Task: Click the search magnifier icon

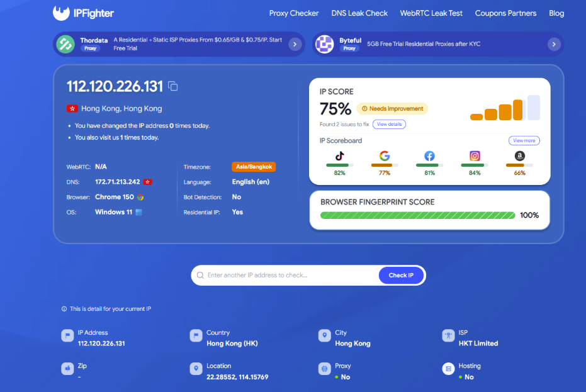Action: (200, 276)
